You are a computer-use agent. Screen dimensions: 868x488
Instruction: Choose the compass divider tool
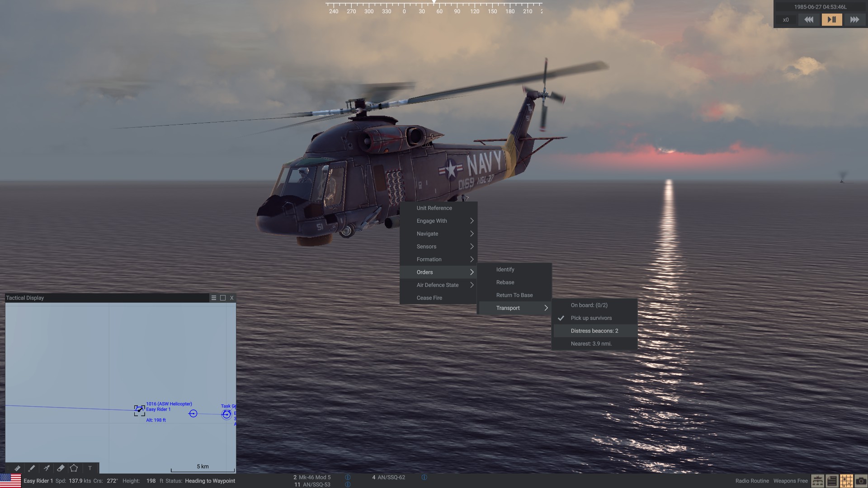point(47,468)
